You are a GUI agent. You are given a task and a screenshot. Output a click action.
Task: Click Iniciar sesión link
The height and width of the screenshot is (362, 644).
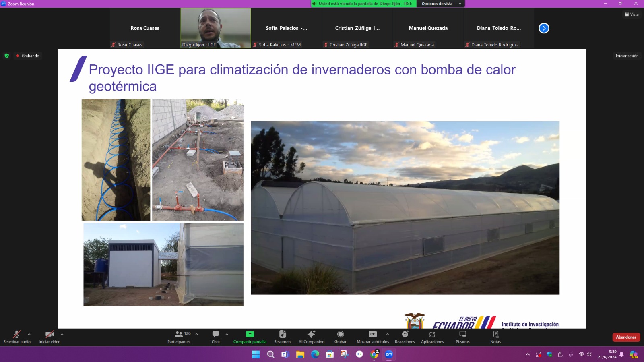pyautogui.click(x=627, y=56)
